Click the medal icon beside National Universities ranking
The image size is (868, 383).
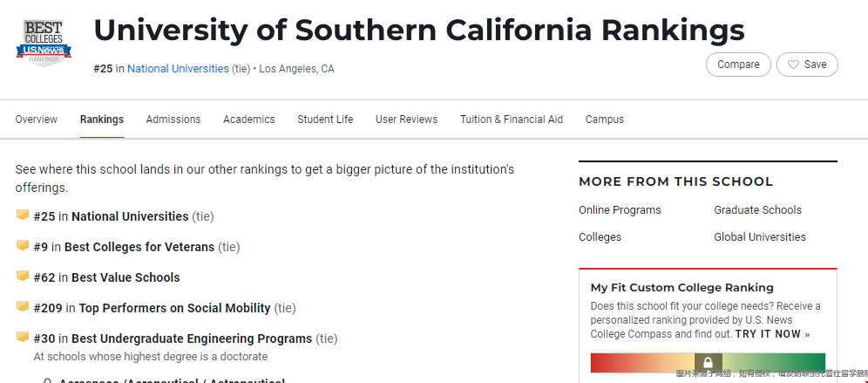click(23, 215)
